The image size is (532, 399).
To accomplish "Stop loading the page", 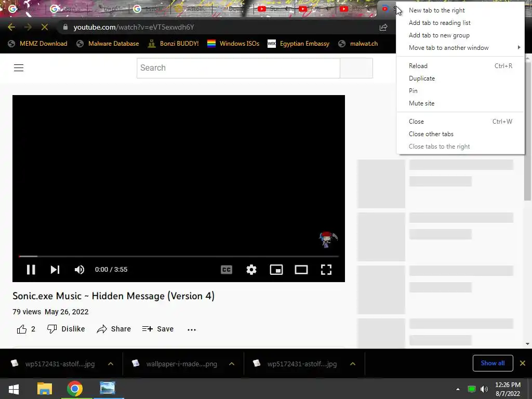I will coord(45,27).
